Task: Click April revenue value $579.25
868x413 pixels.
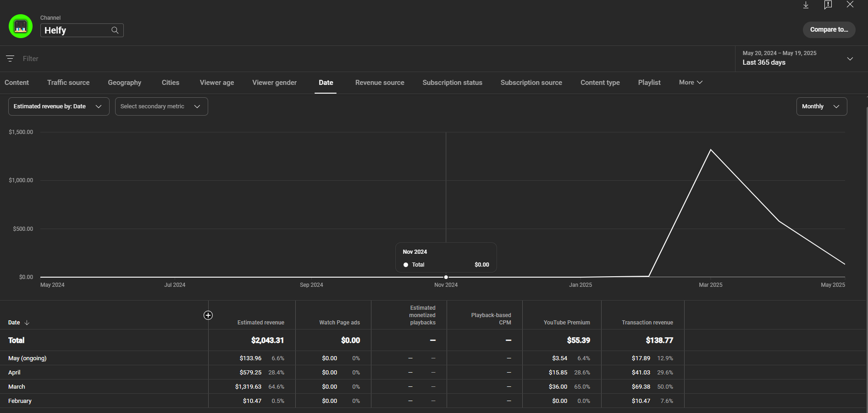Action: pos(250,373)
